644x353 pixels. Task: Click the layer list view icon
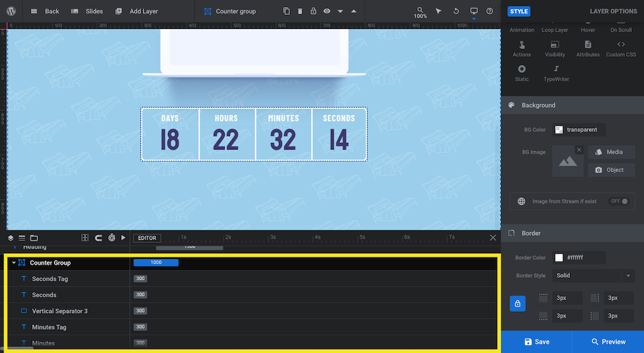point(22,238)
